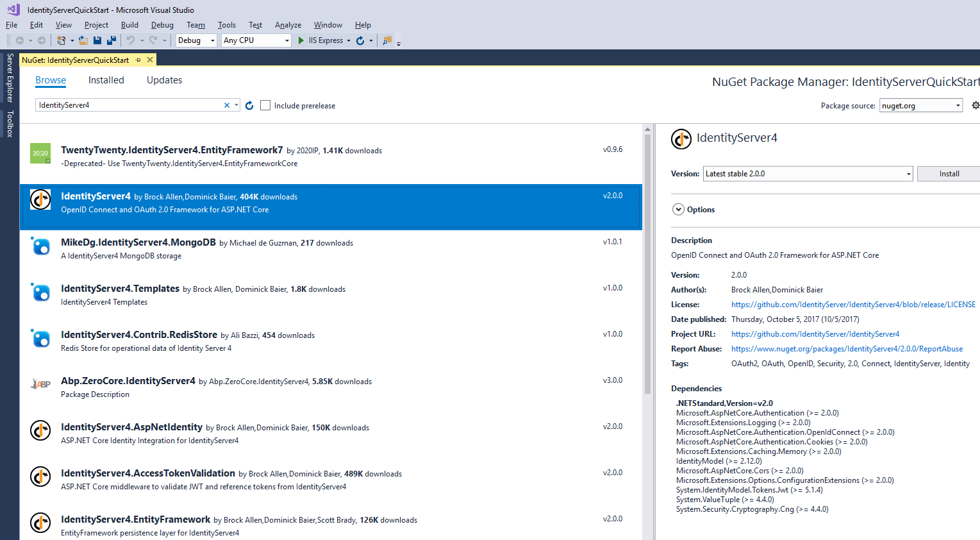Click the browser refresh icon in toolbar

coord(360,40)
